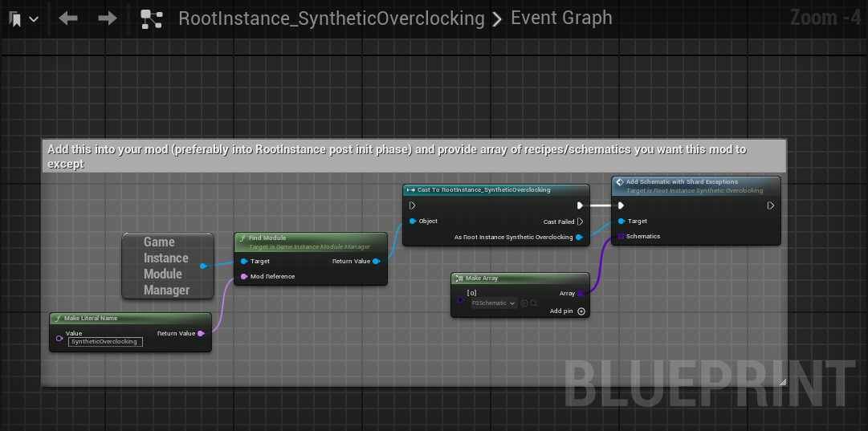
Task: Click the function icon on Add Schematic header
Action: click(620, 182)
